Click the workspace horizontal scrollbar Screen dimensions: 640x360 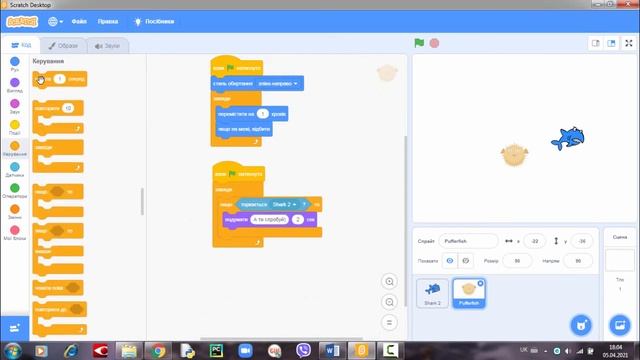(281, 338)
